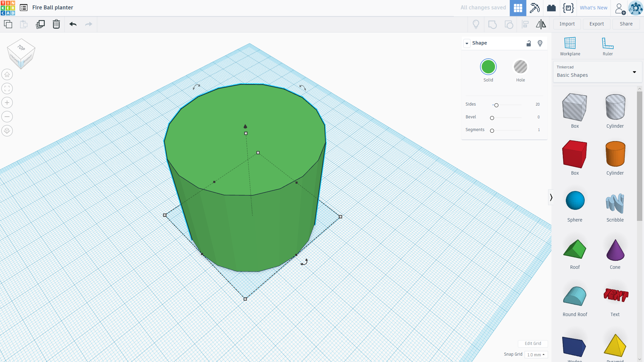Adjust the Segments slider
The height and width of the screenshot is (362, 644).
click(492, 131)
